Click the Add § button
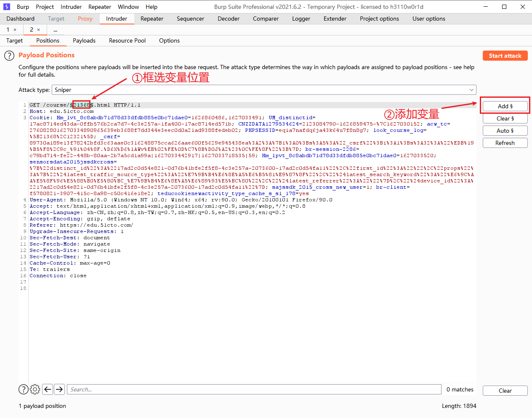532x418 pixels. tap(505, 106)
